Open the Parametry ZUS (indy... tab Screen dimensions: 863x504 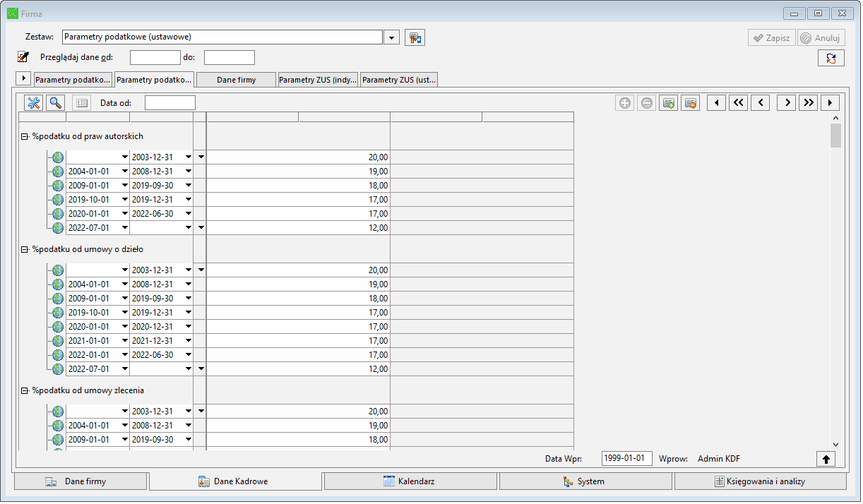point(318,80)
